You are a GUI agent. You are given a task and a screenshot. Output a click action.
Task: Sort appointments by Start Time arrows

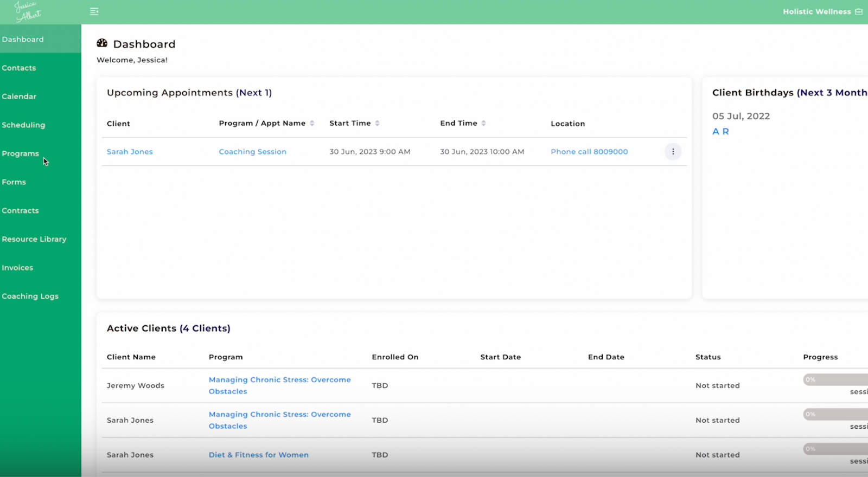point(377,124)
